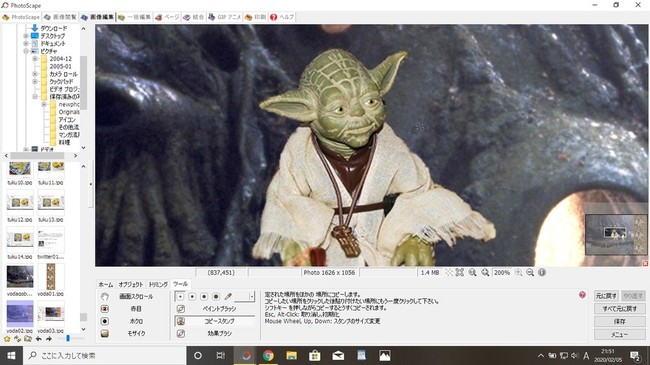Open the 一括編集 batch editor tab
Viewport: 650px width, 365px height.
coord(134,17)
